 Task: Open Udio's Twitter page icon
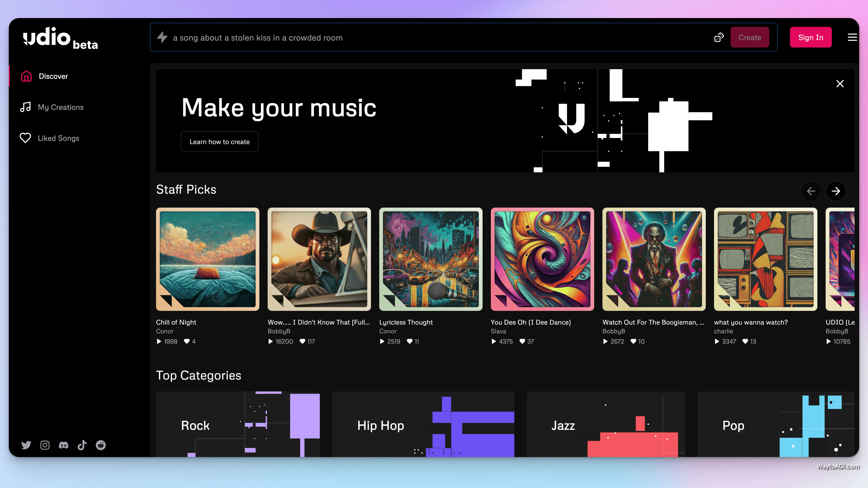pos(26,445)
